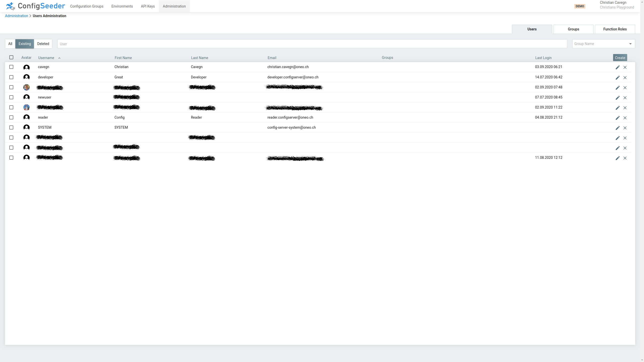This screenshot has width=644, height=362.
Task: Remove the SYSTEM user with X icon
Action: pyautogui.click(x=625, y=128)
